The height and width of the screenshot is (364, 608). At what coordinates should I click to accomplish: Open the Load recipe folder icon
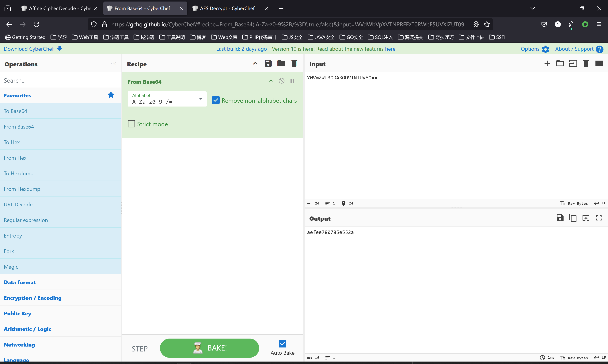click(281, 64)
